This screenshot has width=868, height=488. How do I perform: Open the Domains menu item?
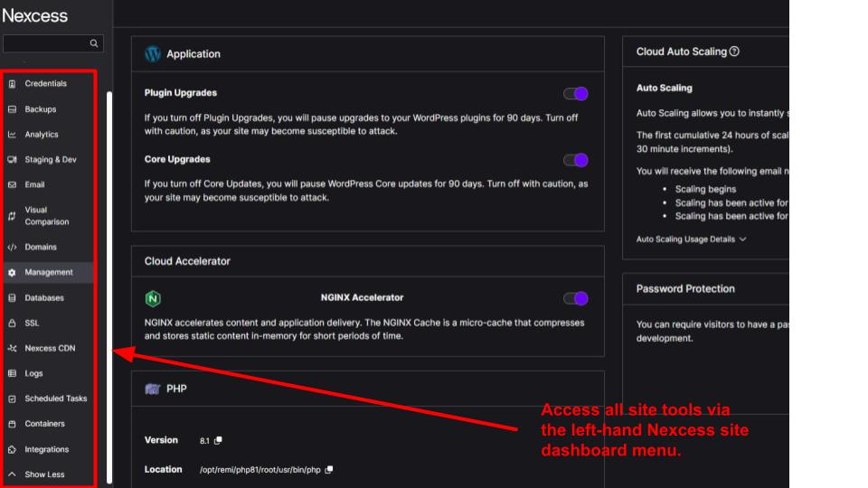41,248
